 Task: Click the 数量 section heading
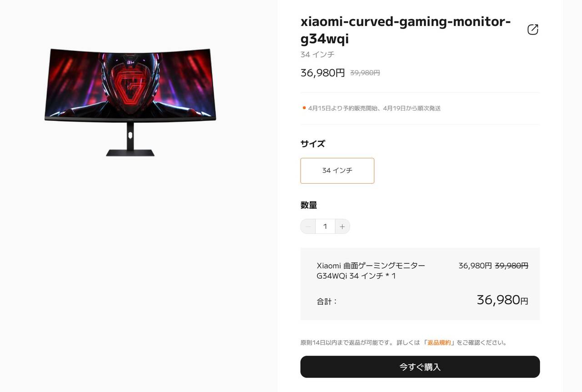tap(309, 205)
